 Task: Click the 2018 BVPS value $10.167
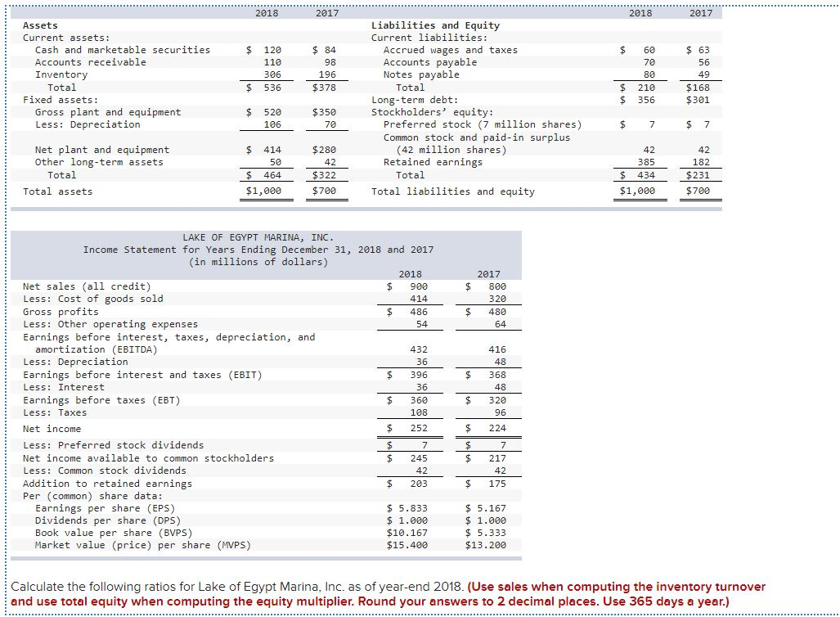coord(407,533)
